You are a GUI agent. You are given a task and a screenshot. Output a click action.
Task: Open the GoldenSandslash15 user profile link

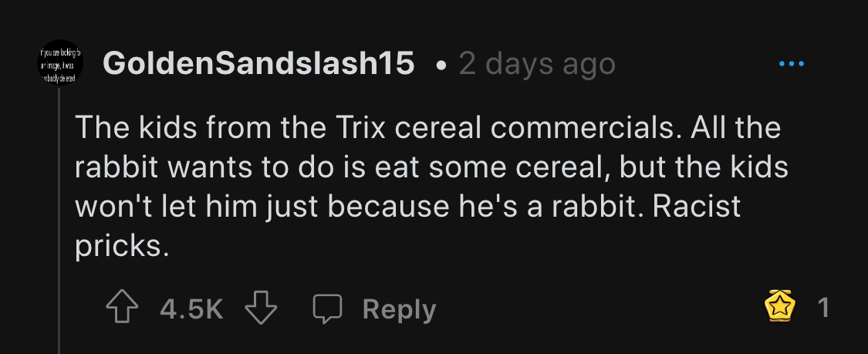[x=258, y=63]
